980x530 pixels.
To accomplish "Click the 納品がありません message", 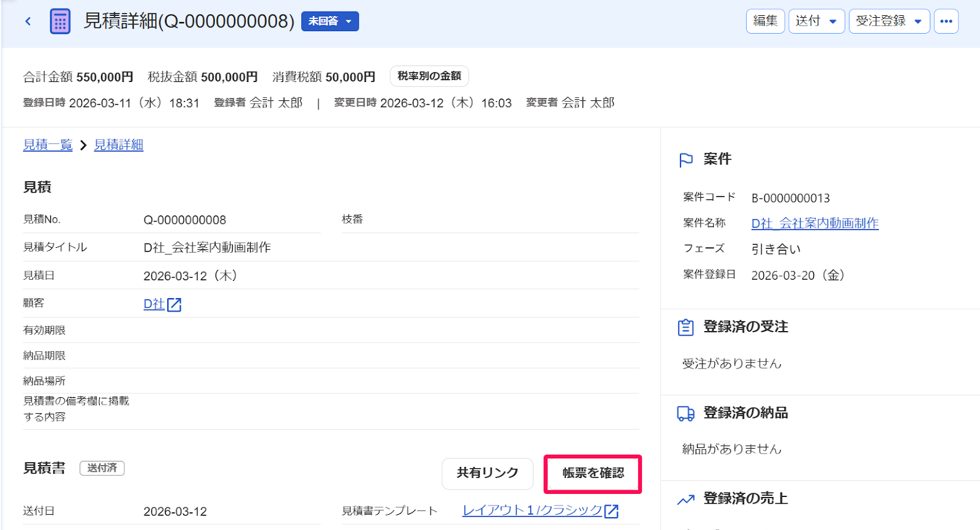I will point(732,449).
